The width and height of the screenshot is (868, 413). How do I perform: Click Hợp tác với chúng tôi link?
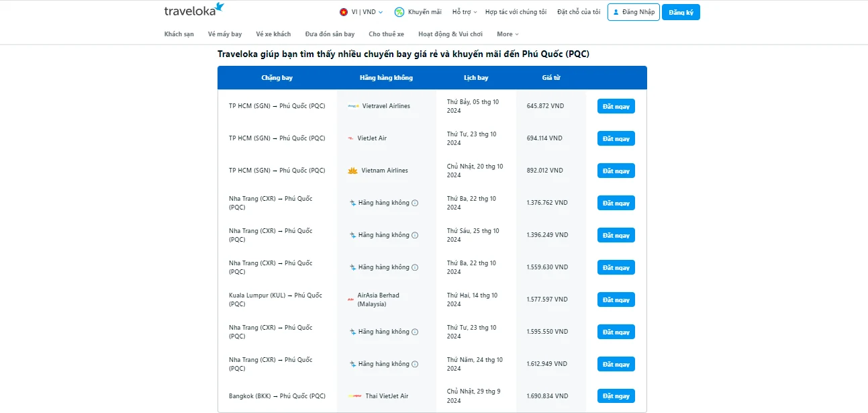coord(516,12)
